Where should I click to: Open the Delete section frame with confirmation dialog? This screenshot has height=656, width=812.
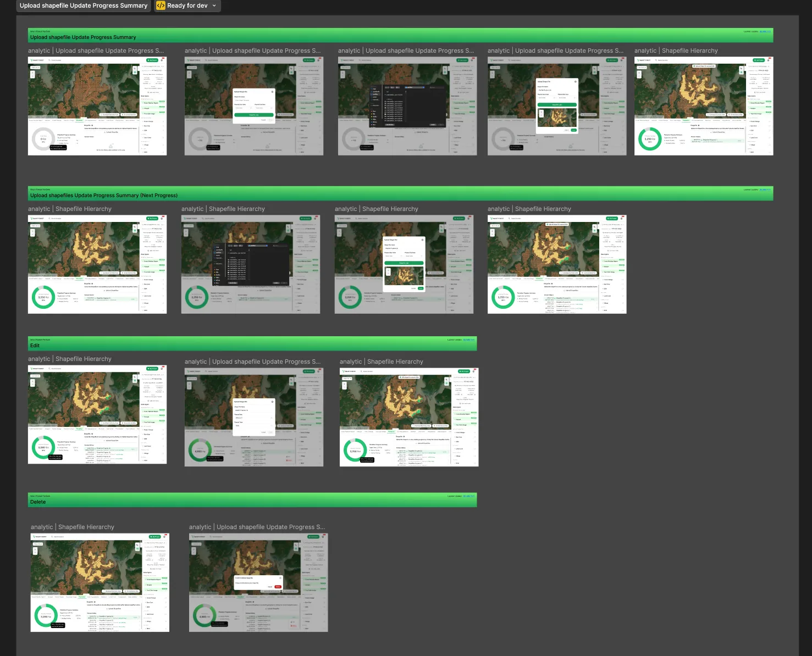(258, 582)
